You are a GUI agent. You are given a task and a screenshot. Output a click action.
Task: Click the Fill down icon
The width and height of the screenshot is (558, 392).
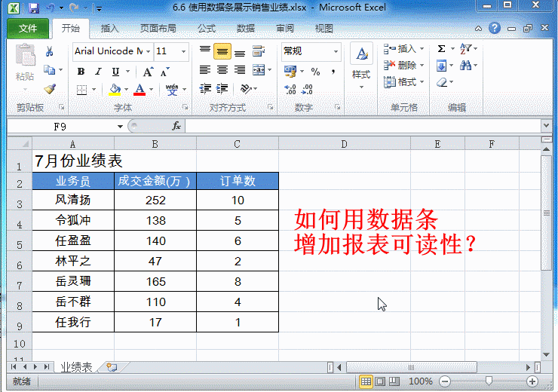point(441,66)
